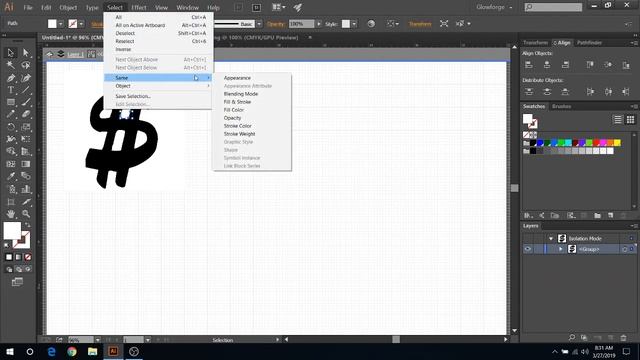
Task: Open Google Chrome from taskbar
Action: 72,351
